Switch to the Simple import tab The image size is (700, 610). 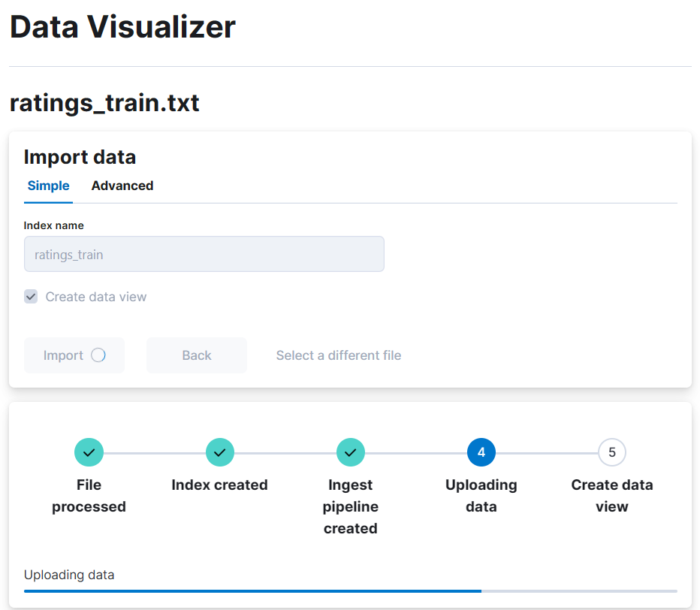pos(48,186)
